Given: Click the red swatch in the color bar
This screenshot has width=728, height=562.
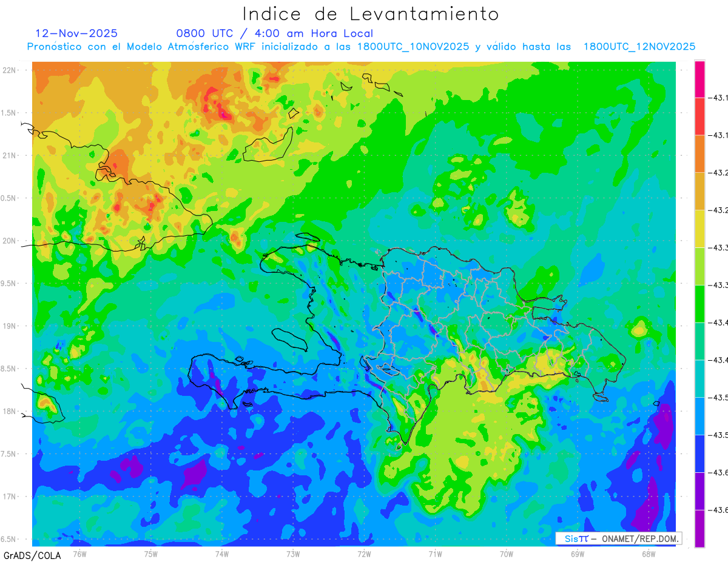Looking at the screenshot, I should 699,116.
